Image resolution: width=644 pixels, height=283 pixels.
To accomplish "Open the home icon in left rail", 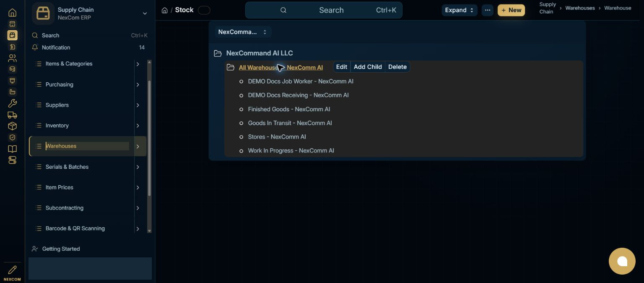I will [12, 13].
